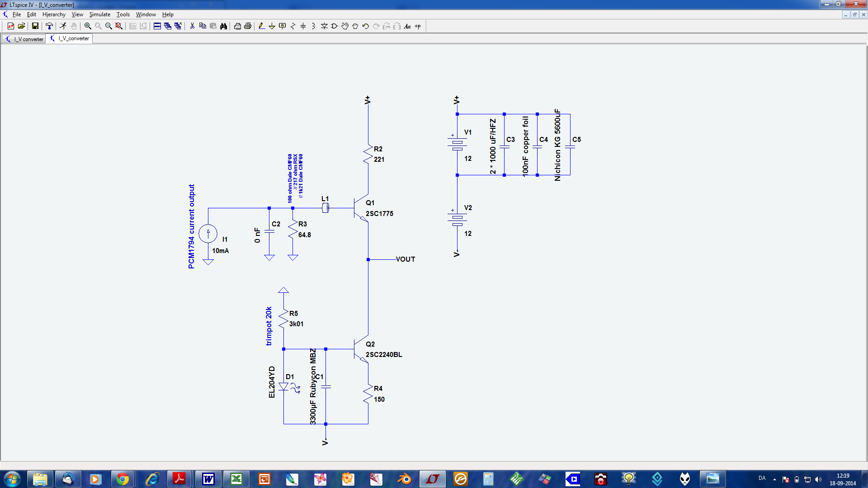The width and height of the screenshot is (868, 488).
Task: Open the Tools menu
Action: (x=123, y=14)
